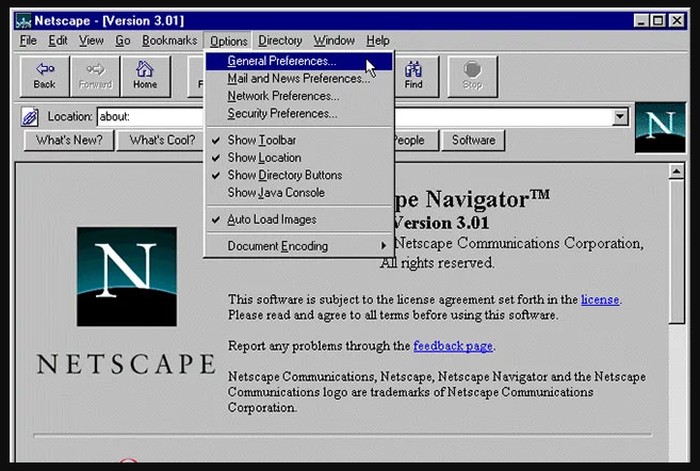Click the vertical scrollbar up arrow
The image size is (700, 471).
point(676,171)
